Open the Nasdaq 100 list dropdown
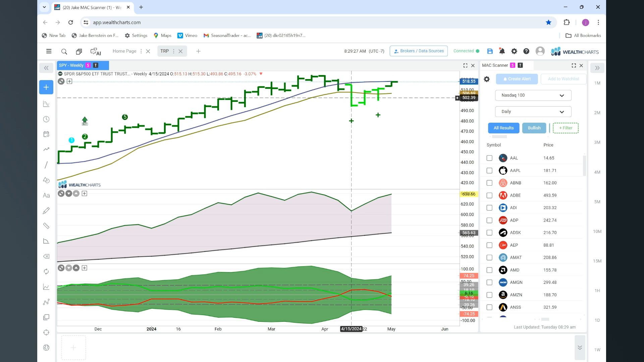The height and width of the screenshot is (362, 644). [533, 95]
